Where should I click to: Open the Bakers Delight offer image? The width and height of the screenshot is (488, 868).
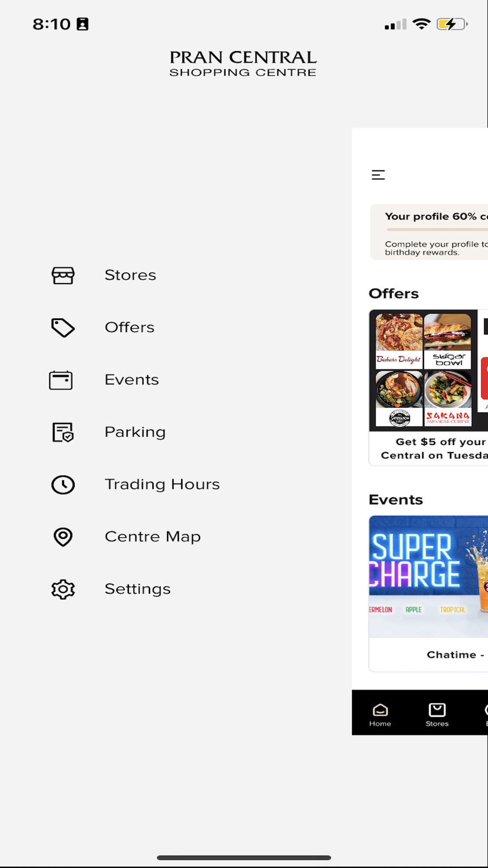[x=399, y=340]
